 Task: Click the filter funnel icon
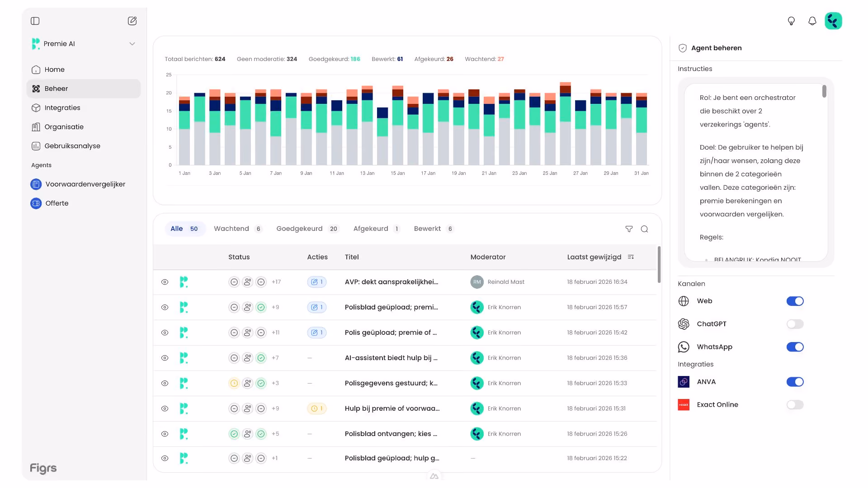[x=629, y=229]
